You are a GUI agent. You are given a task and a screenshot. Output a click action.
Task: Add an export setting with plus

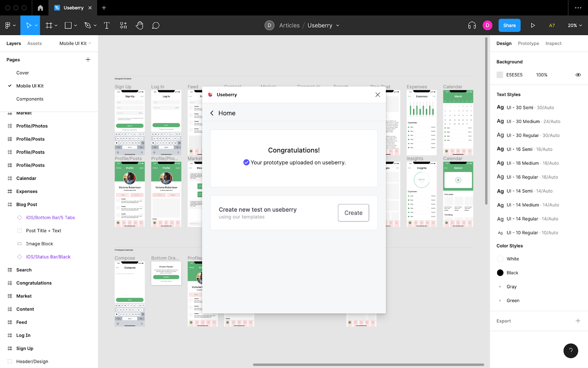[578, 321]
